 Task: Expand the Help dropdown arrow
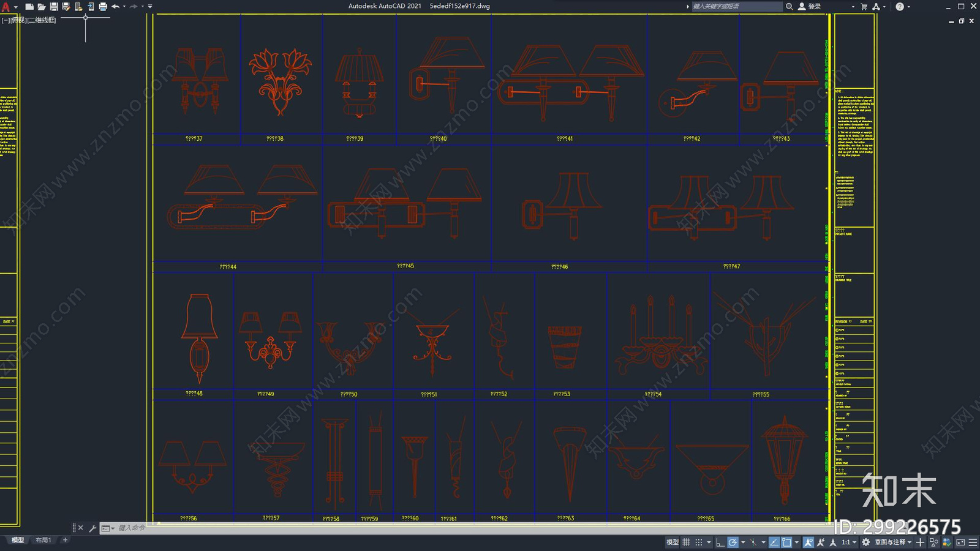click(908, 6)
